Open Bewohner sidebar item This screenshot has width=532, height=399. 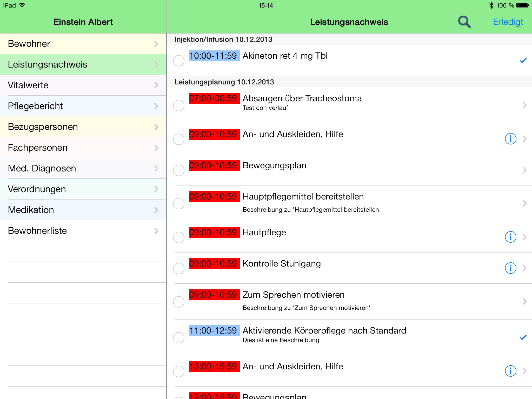83,44
